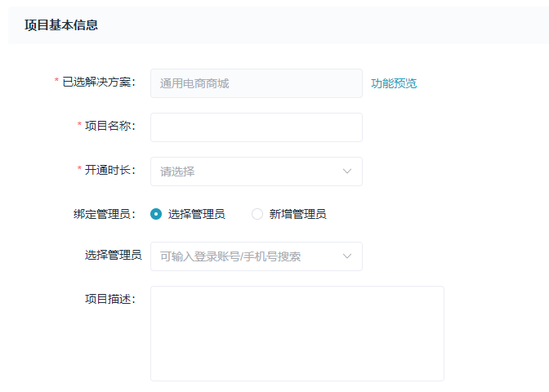Open the administrator account search dropdown

point(245,256)
